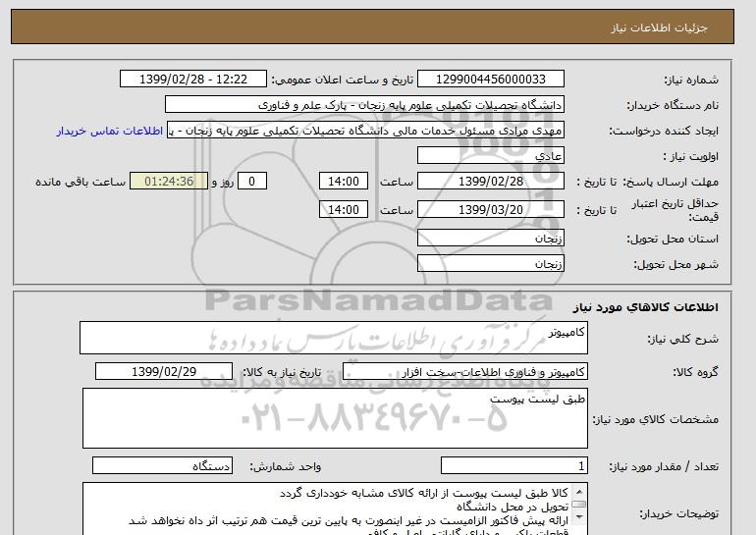Click the request creator field مهدی مرادی
Viewport: 756px width, 535px height.
click(x=365, y=131)
